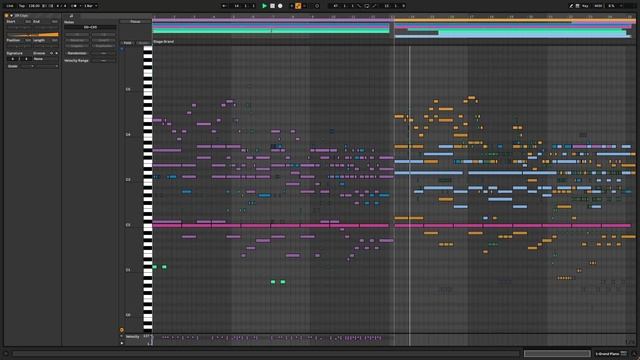Viewport: 640px width, 360px height.
Task: Click the Link button in the control bar
Action: point(10,6)
